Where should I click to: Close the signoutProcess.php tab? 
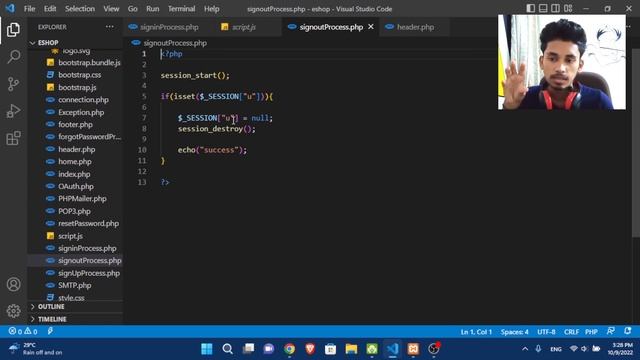tap(371, 27)
